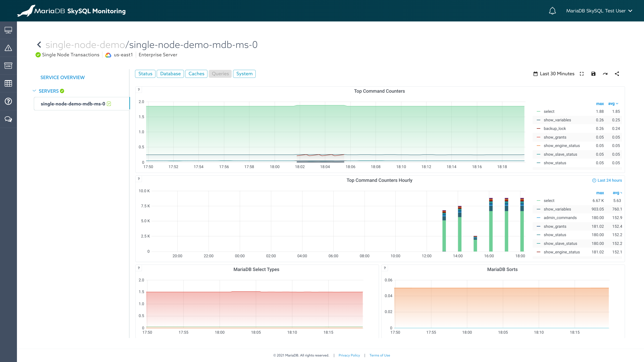Select the Queries tab
Screen dimensions: 644x362
tap(220, 74)
